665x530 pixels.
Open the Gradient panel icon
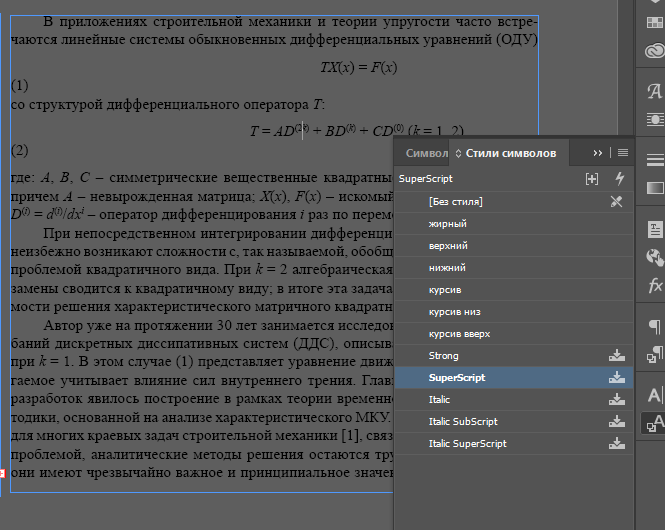(x=655, y=187)
